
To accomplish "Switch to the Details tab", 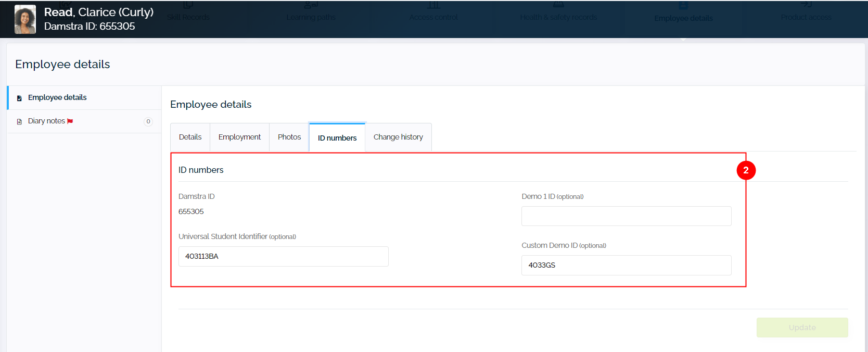I will [x=190, y=137].
